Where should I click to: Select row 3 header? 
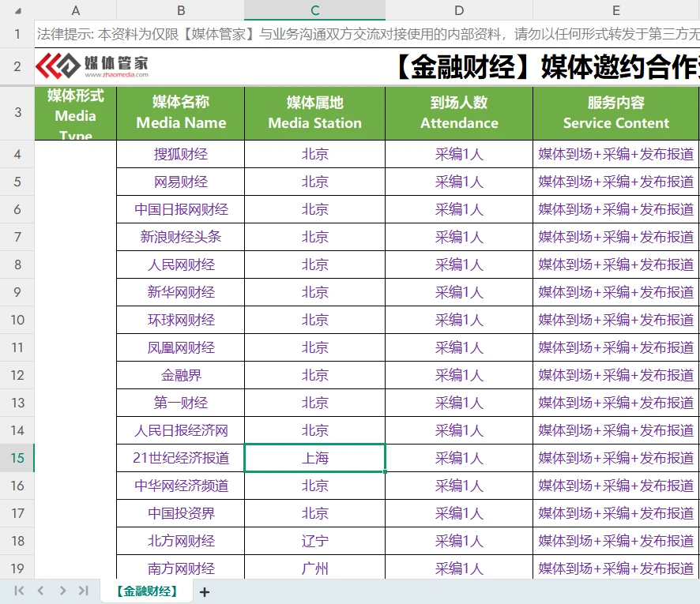click(x=17, y=112)
